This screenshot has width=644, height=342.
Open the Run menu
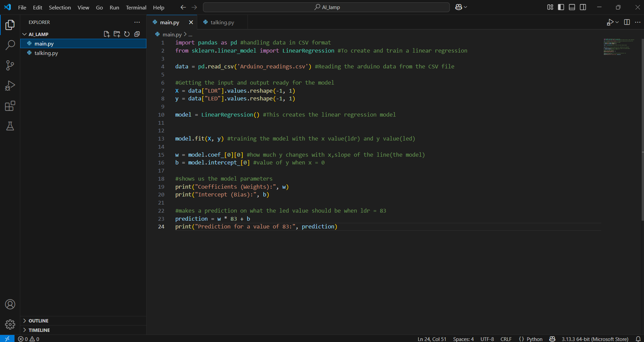[x=114, y=7]
